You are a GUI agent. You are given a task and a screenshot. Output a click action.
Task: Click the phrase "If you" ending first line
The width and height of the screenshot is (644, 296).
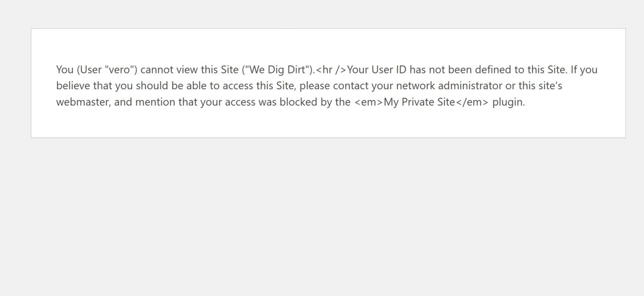click(x=584, y=70)
